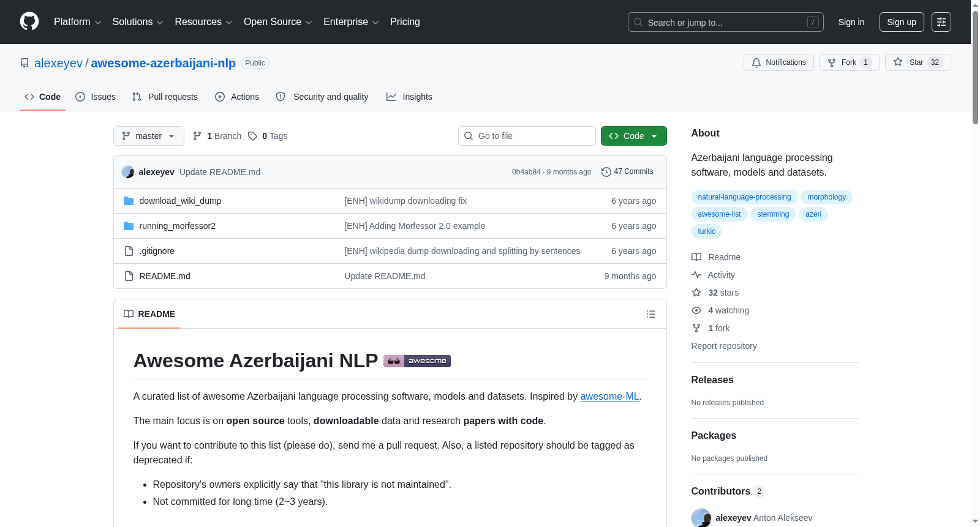Expand the Resources menu

[x=203, y=22]
